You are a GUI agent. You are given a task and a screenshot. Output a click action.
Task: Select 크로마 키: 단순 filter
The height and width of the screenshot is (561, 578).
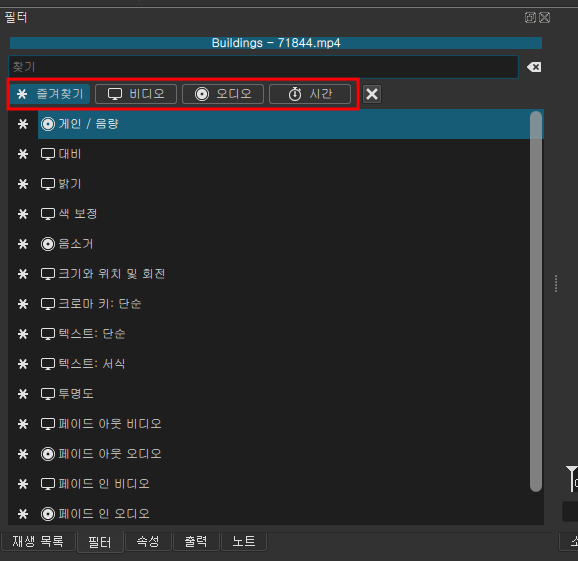(290, 304)
